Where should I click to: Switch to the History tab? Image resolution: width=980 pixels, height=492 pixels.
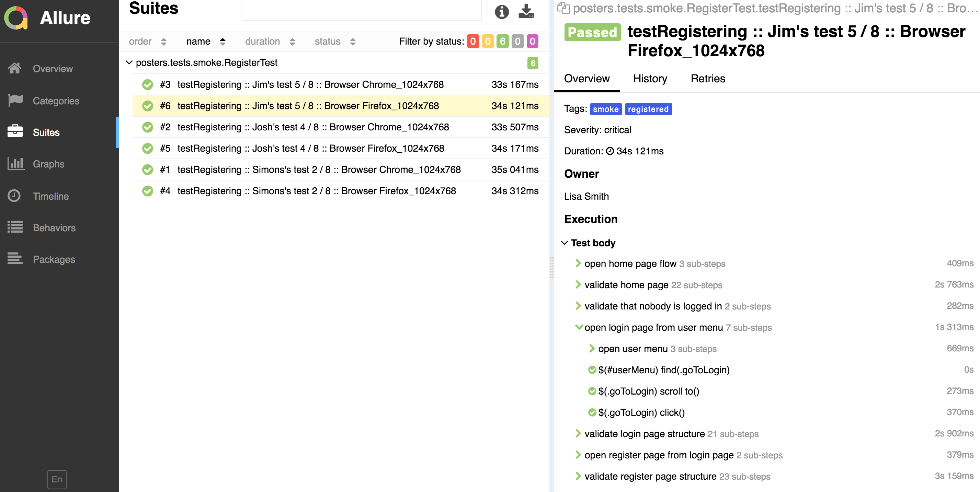click(x=650, y=79)
